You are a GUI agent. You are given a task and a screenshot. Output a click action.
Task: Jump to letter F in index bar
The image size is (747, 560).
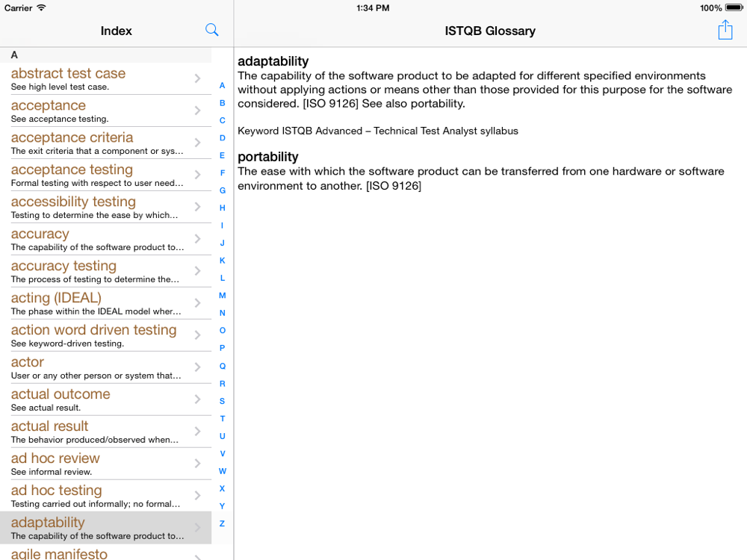222,173
